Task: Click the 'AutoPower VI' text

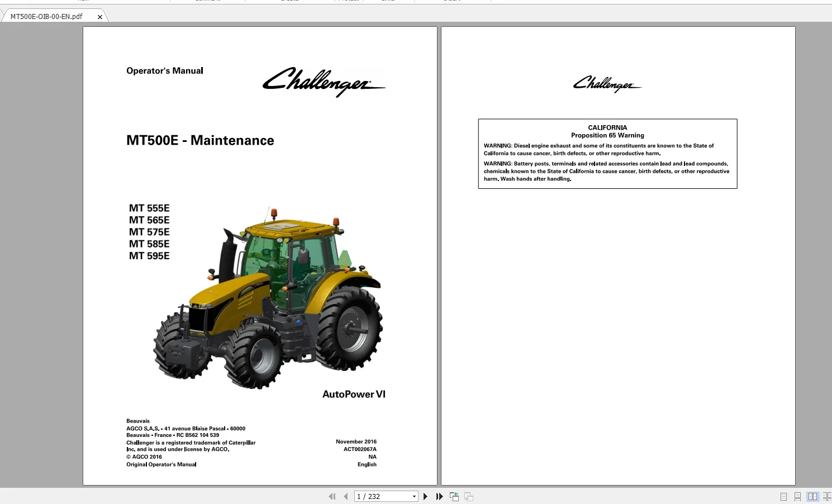Action: 354,394
